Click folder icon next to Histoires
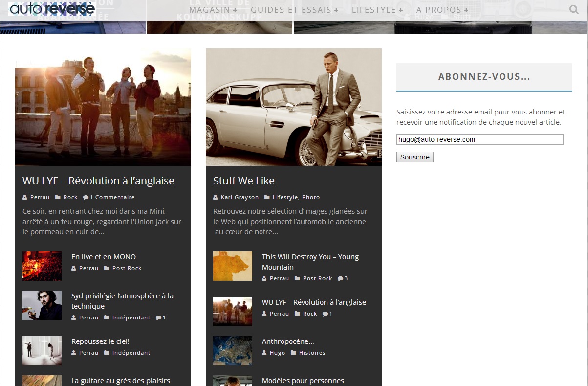Viewport: 588px width, 386px height. [293, 353]
